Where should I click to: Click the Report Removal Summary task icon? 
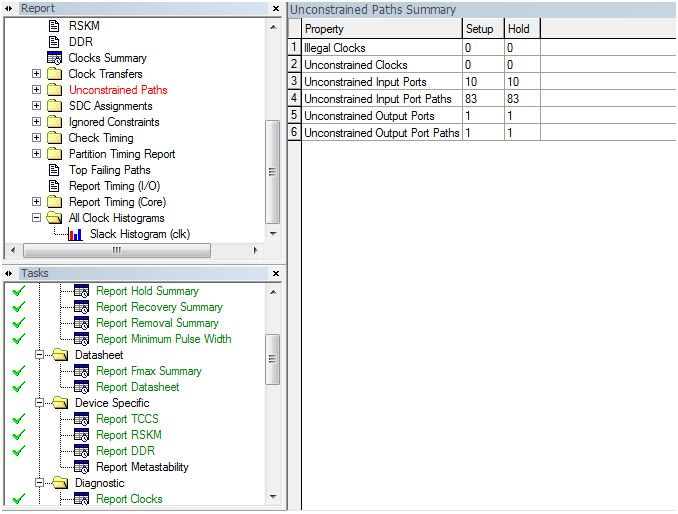click(81, 323)
